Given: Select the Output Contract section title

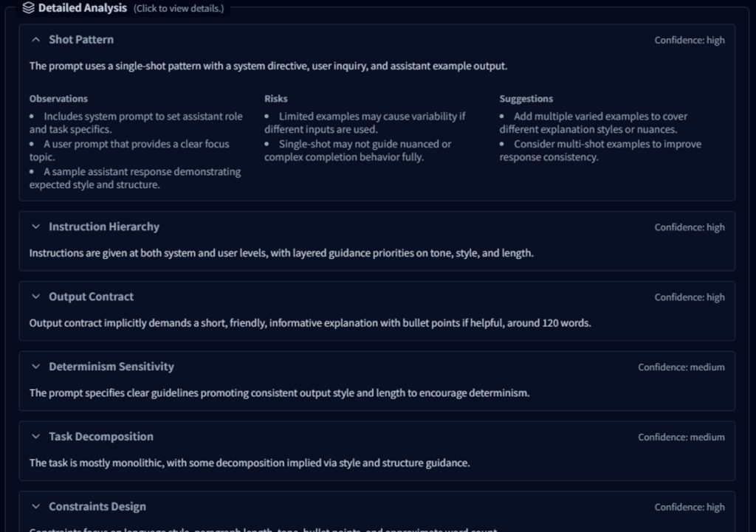Looking at the screenshot, I should (x=92, y=297).
